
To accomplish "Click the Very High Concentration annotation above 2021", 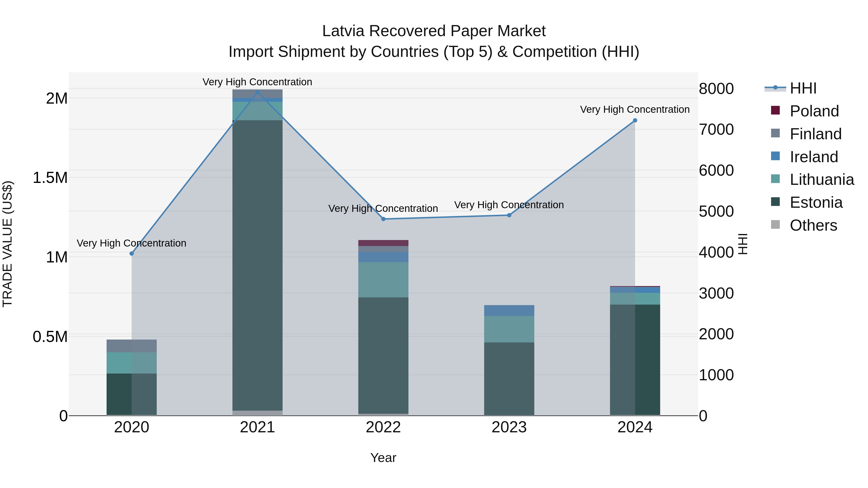I will click(x=258, y=82).
